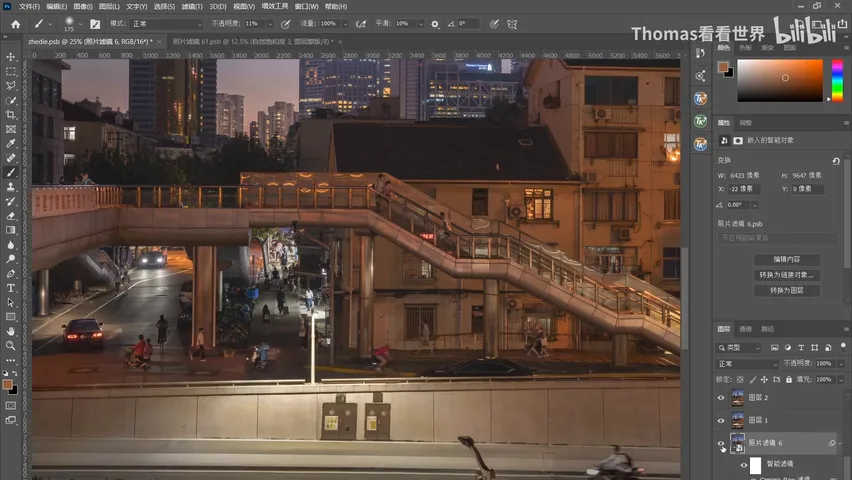Hide the 图层 2 layer
Viewport: 852px width, 480px height.
[721, 398]
